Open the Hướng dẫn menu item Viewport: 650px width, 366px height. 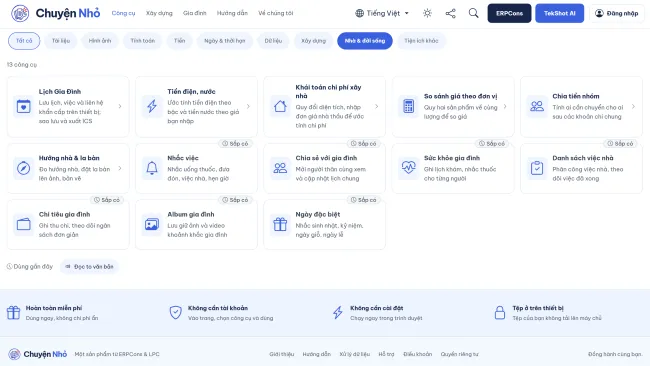(x=232, y=13)
